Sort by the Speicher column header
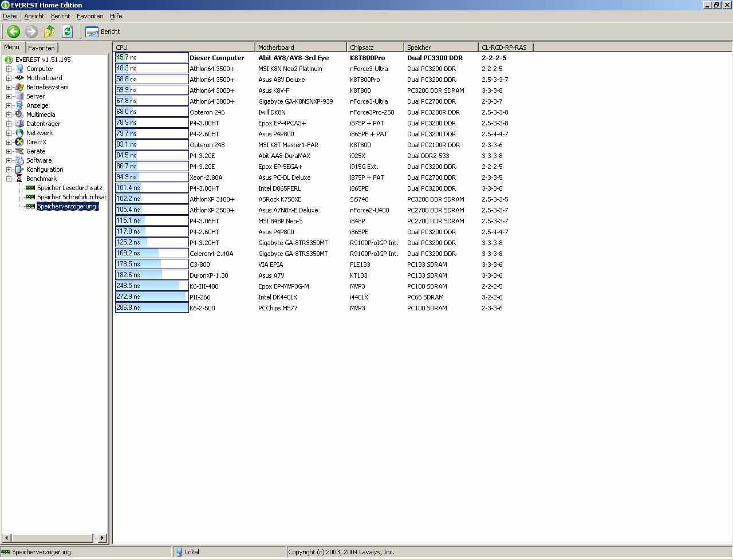Viewport: 733px width, 560px height. 441,48
